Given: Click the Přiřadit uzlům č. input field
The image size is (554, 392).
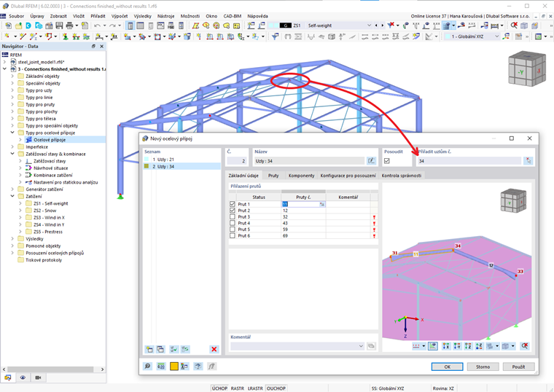Looking at the screenshot, I should pos(469,161).
